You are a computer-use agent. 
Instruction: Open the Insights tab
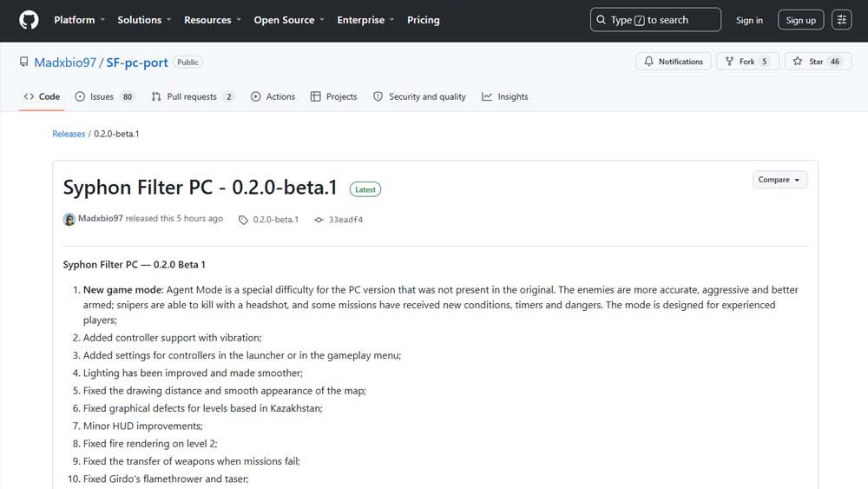point(505,96)
